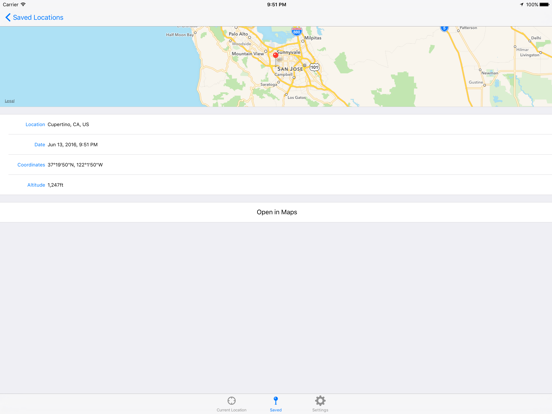
Task: Select the Location row showing Cupertino, CA, US
Action: click(276, 124)
